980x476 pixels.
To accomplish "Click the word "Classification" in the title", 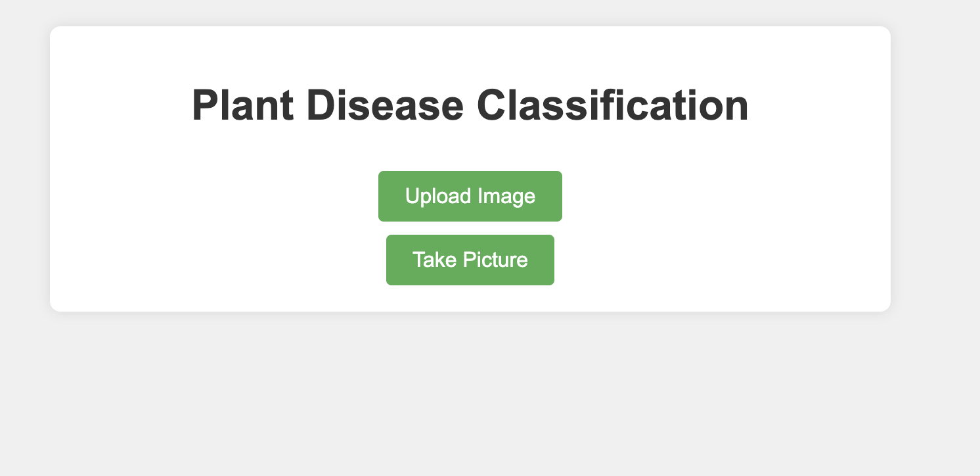I will (612, 105).
